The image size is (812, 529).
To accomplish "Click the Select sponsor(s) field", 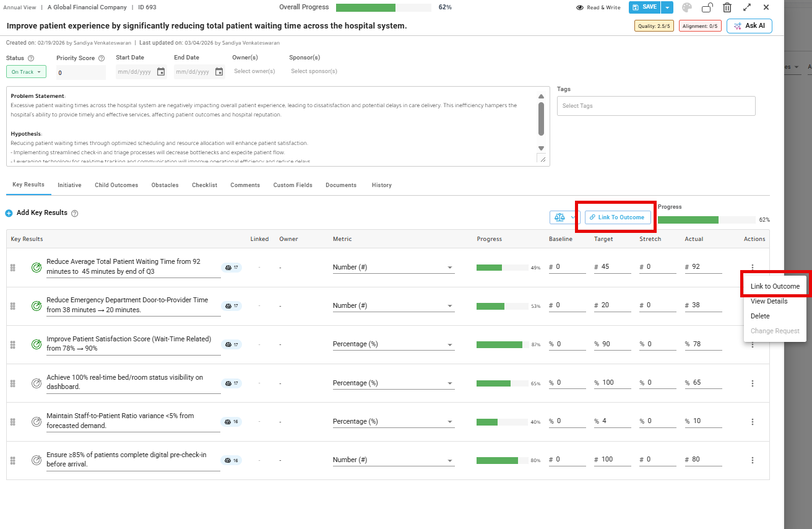I will click(314, 71).
